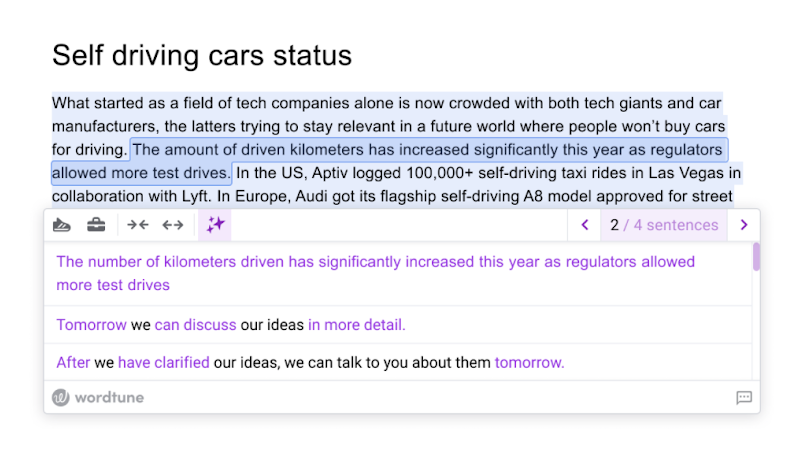Click the "Self driving cars status" heading

point(202,55)
